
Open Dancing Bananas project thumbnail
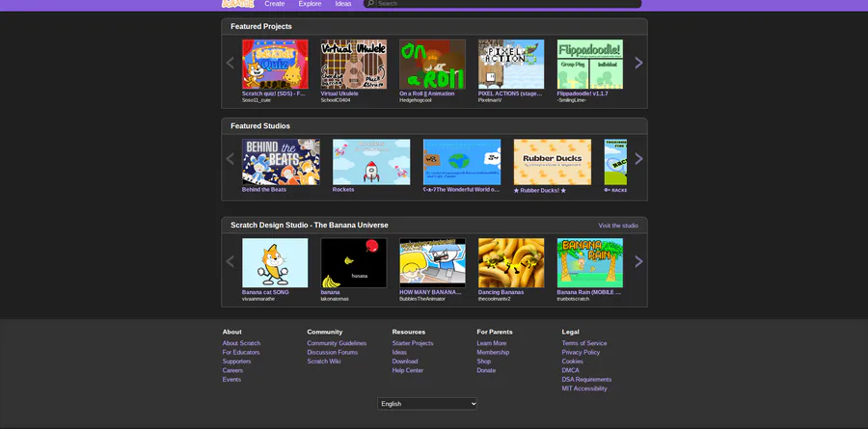coord(511,263)
